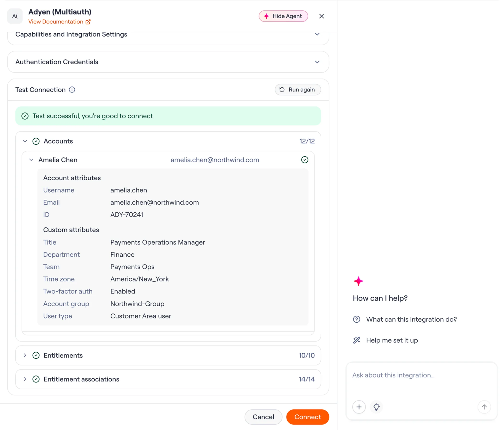Click the Entitlements 10/10 count
The height and width of the screenshot is (430, 504).
click(x=307, y=355)
